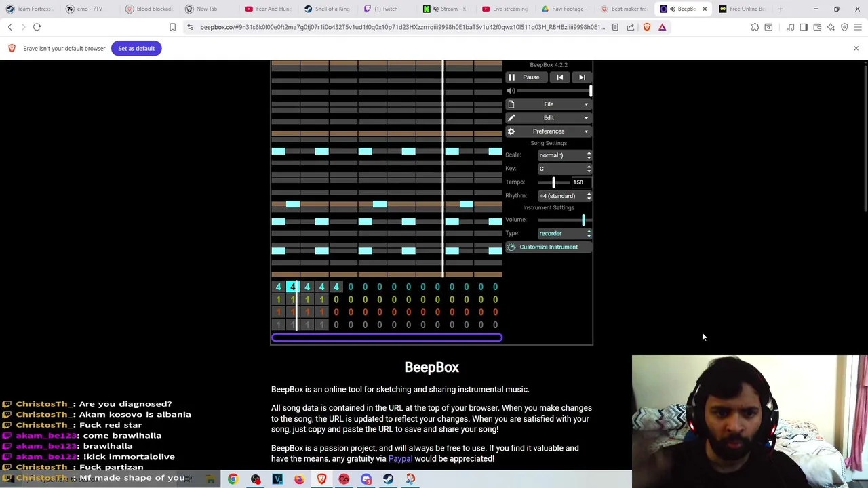This screenshot has width=868, height=488.
Task: Open the browser main menu hamburger icon
Action: pyautogui.click(x=858, y=27)
